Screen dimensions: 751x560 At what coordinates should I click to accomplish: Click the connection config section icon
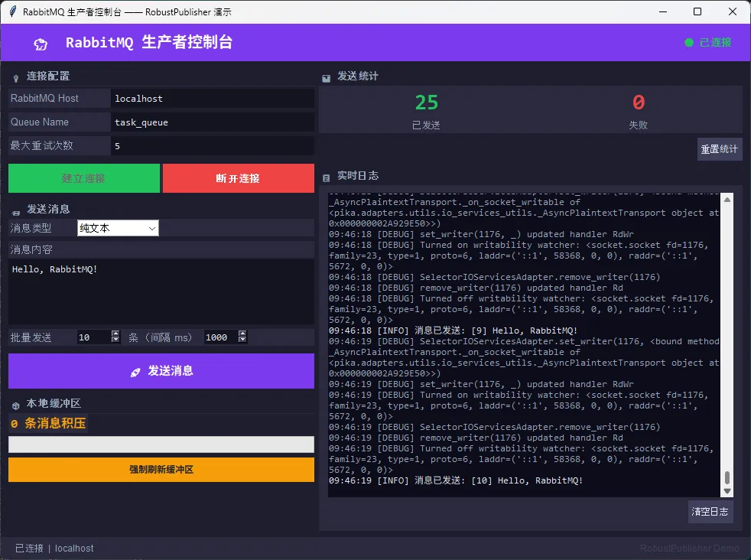16,77
